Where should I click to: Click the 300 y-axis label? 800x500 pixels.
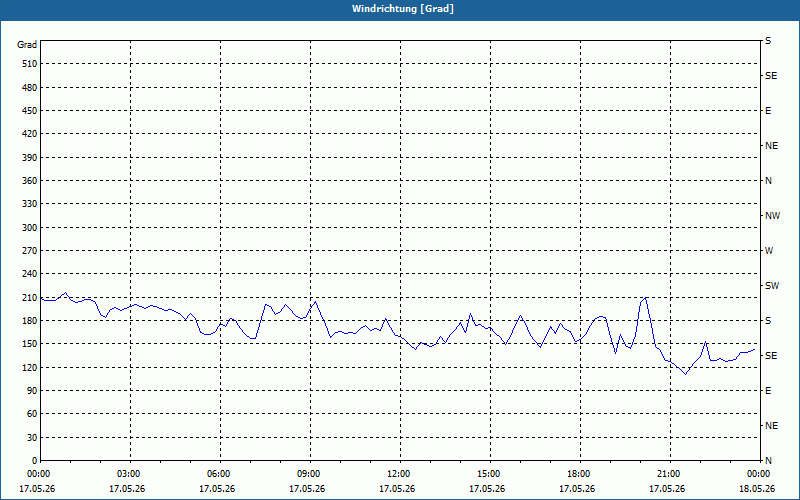30,228
